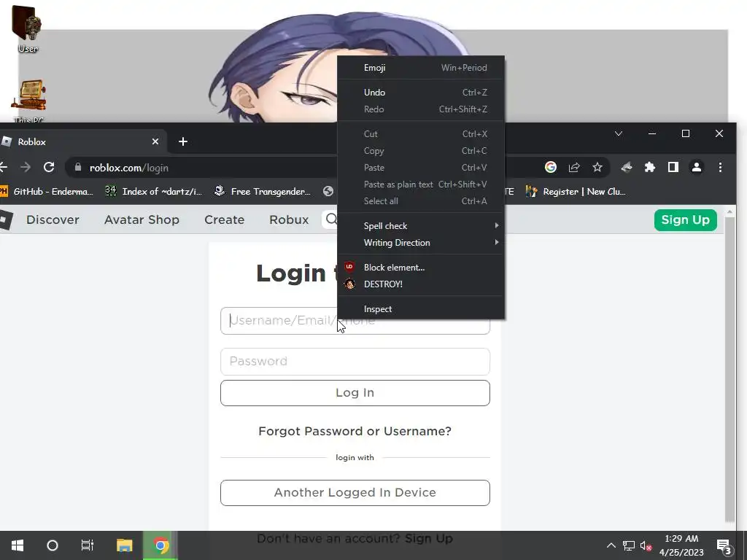Open Free Transgender bookmark
Screen dimensions: 747x560
pos(263,192)
